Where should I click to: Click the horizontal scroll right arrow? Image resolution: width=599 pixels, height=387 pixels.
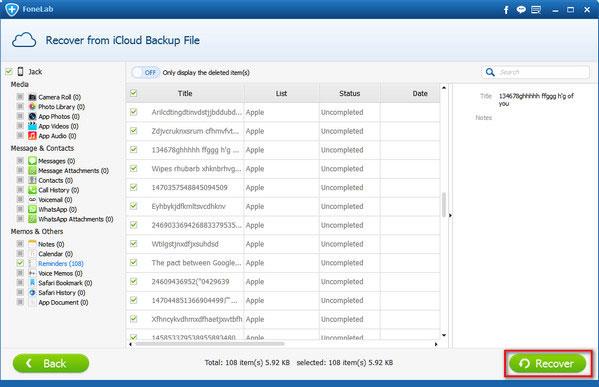tap(436, 344)
